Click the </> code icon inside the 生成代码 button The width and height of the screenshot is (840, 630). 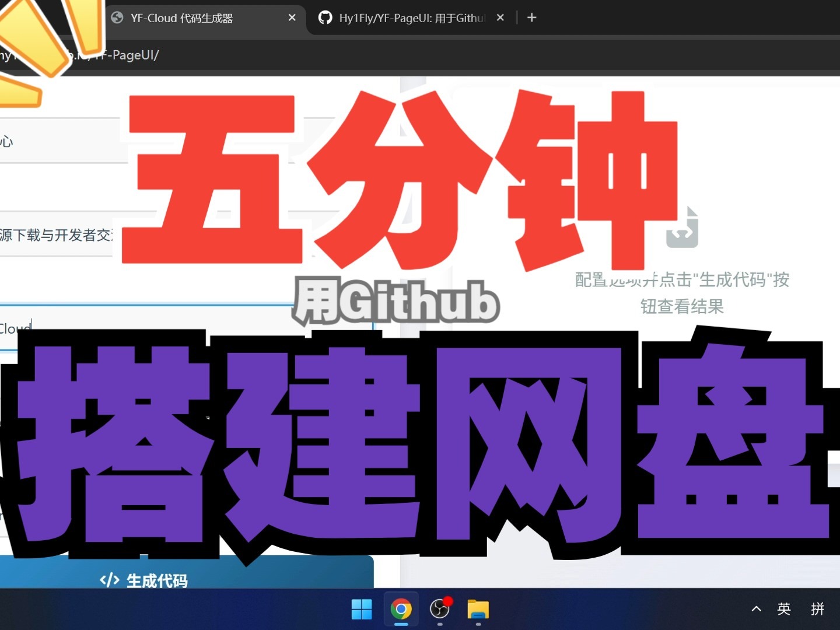coord(110,580)
